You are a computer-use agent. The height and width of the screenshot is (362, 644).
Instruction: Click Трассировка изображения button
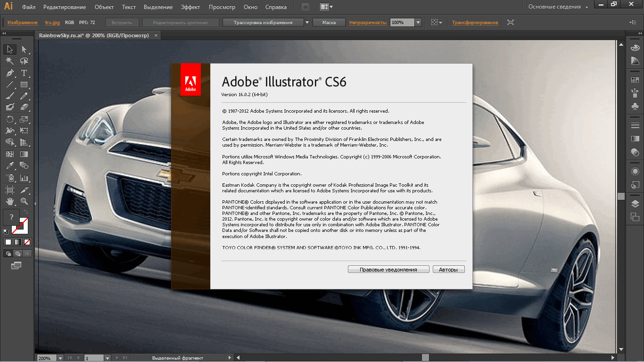[263, 22]
